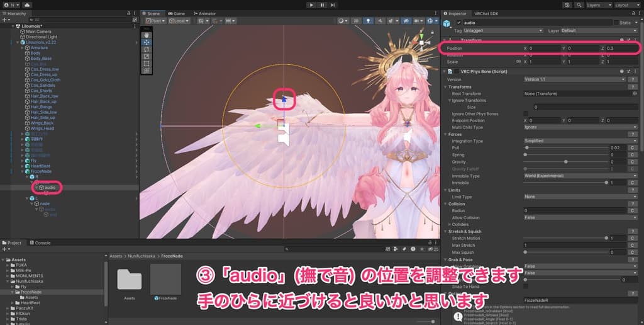Collapse the Forces section
The width and height of the screenshot is (644, 325).
tap(445, 134)
